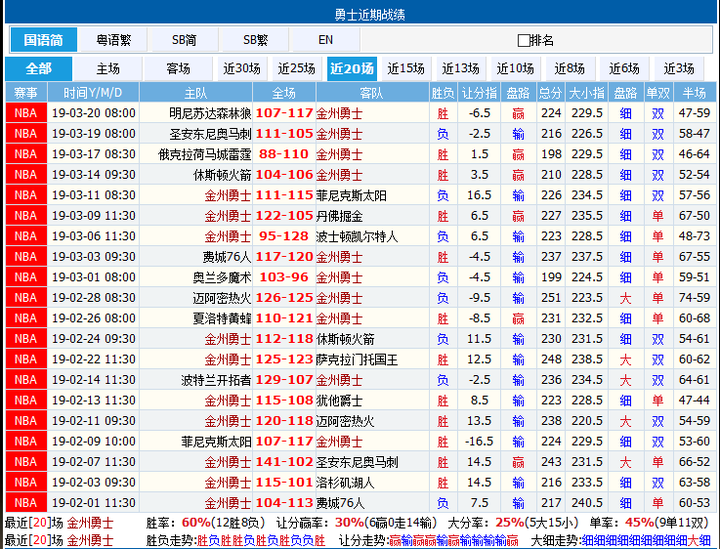Open score 107-117 on 19-03-20
Image resolution: width=720 pixels, height=549 pixels.
284,113
